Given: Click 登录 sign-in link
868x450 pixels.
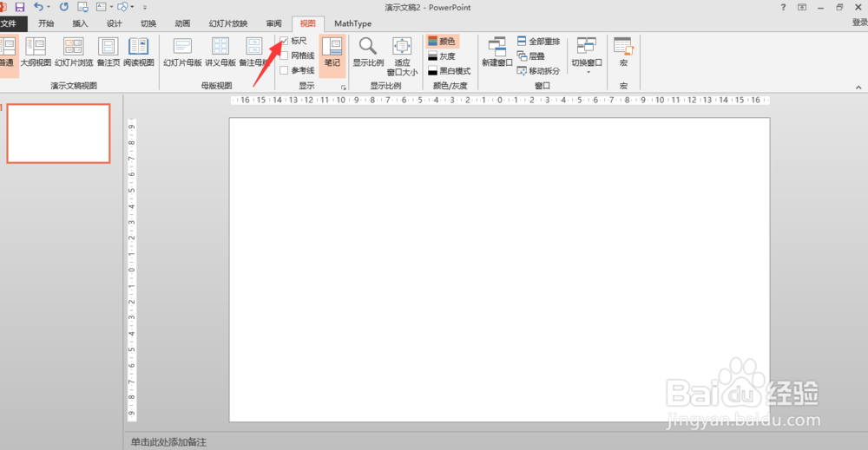Looking at the screenshot, I should click(859, 23).
